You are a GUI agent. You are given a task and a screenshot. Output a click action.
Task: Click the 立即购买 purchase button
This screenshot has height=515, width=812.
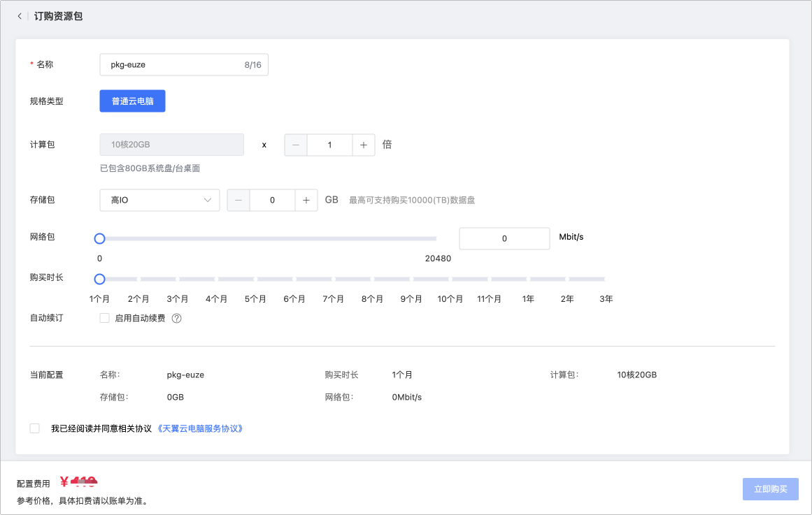click(x=771, y=489)
